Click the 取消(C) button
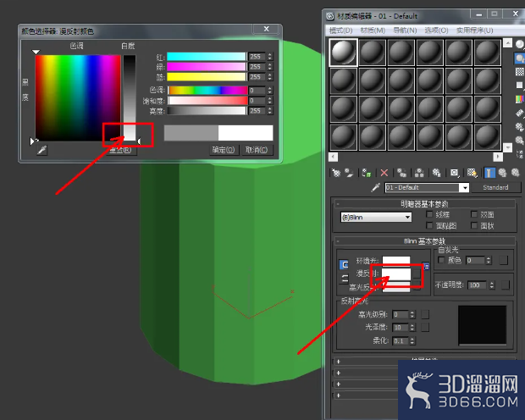525x420 pixels. (x=257, y=150)
